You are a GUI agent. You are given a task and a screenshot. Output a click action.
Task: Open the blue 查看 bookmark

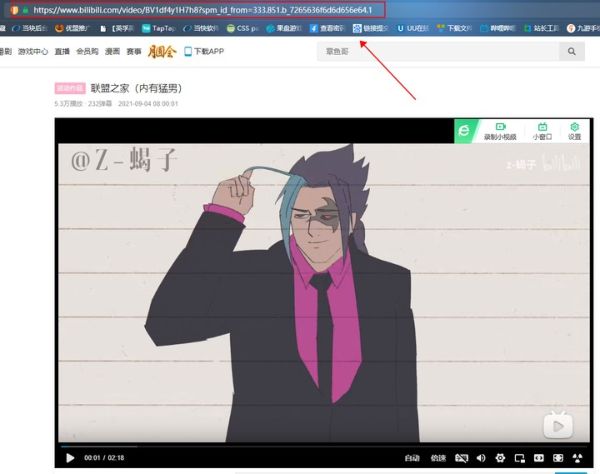[x=328, y=28]
